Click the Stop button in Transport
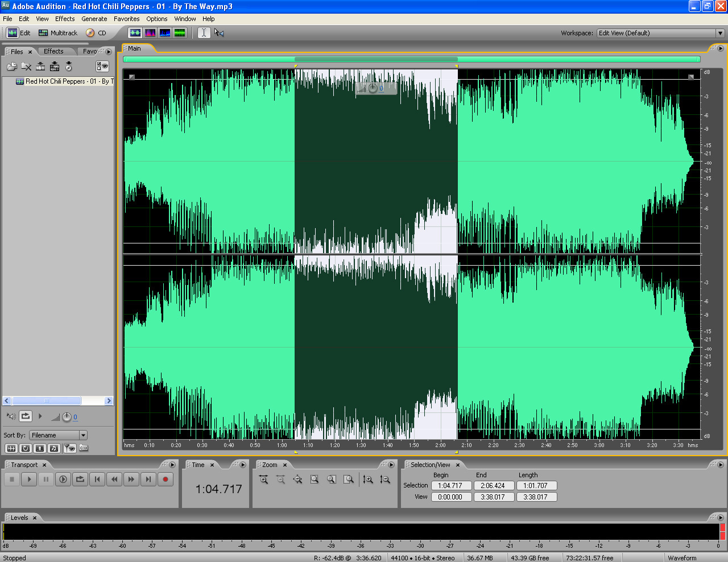This screenshot has width=728, height=562. (x=12, y=480)
